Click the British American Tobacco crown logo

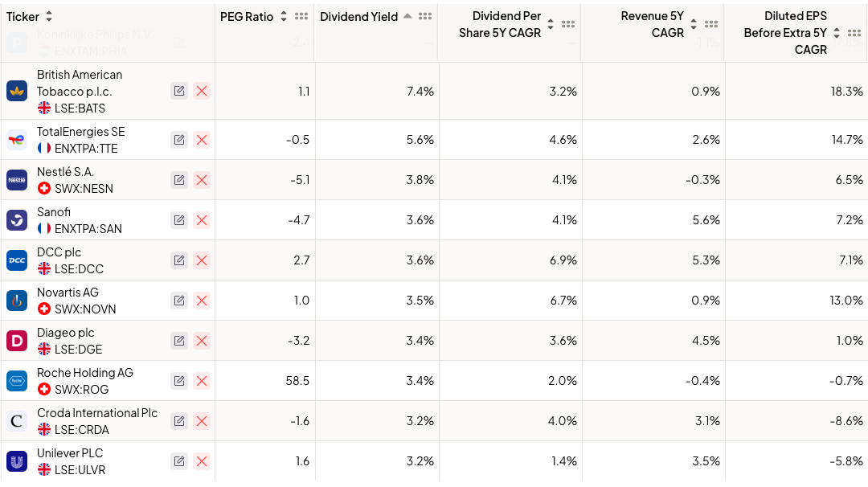click(x=17, y=91)
